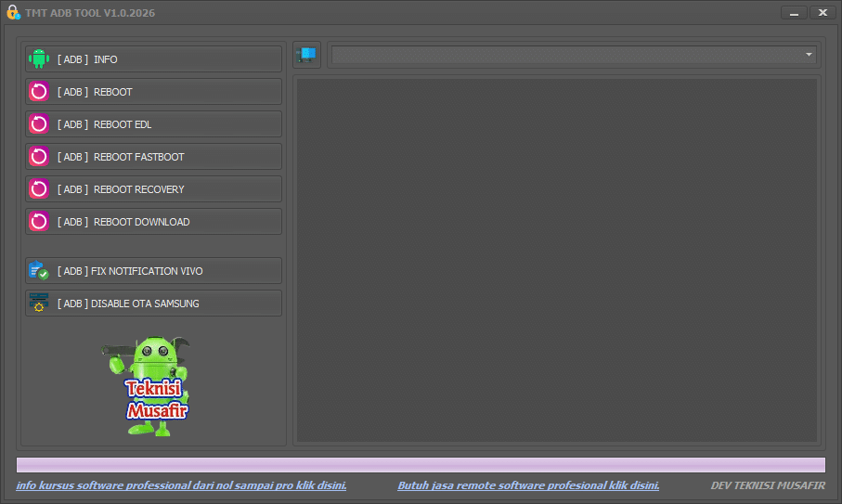
Task: Open the info kursus software professional link
Action: (x=182, y=485)
